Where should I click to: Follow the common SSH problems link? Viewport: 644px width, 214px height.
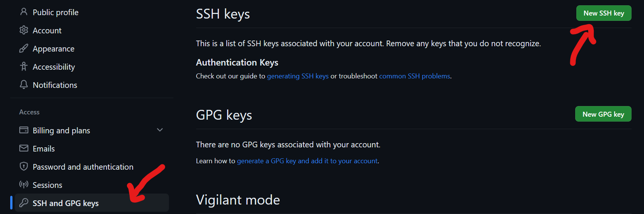[414, 76]
